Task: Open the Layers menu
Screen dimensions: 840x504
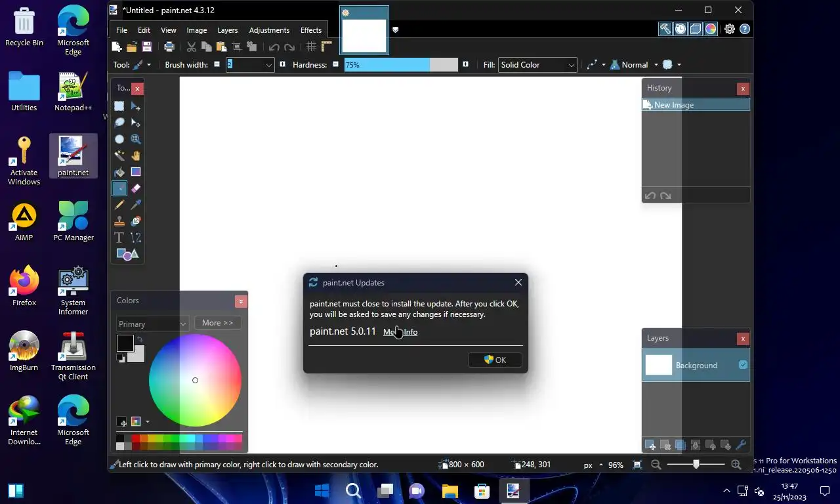Action: pos(228,30)
